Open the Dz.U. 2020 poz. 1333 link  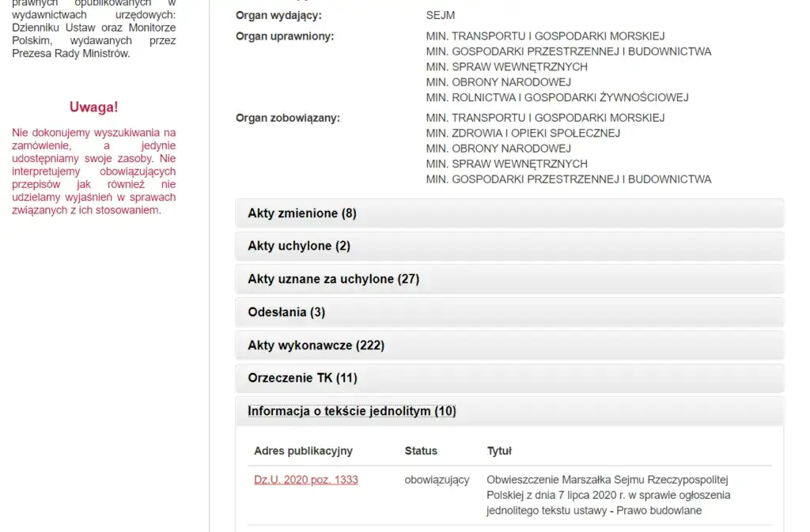[x=305, y=480]
